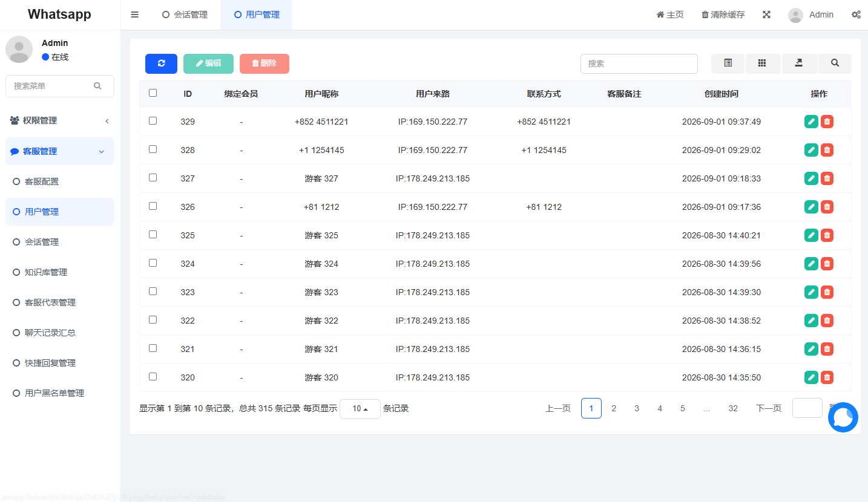The height and width of the screenshot is (502, 868).
Task: Open advanced search magnifier button
Action: [835, 64]
